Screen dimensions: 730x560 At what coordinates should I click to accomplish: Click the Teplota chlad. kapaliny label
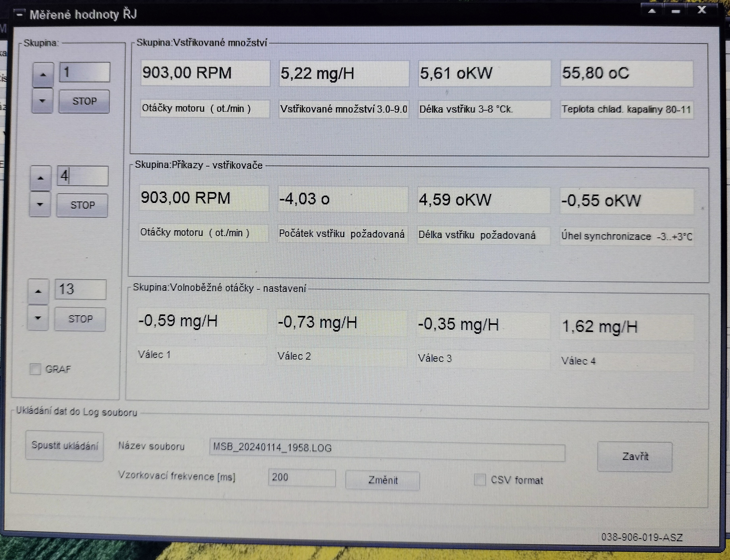(x=627, y=110)
